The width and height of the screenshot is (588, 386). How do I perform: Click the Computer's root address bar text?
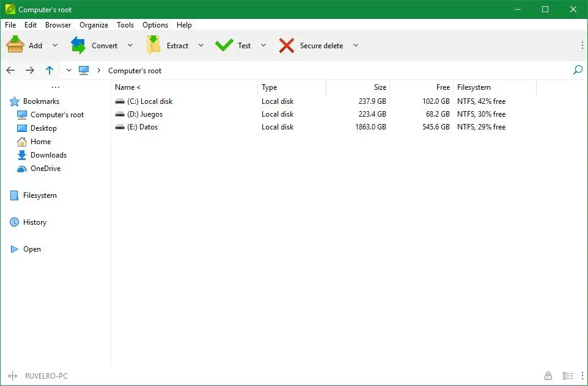point(134,70)
